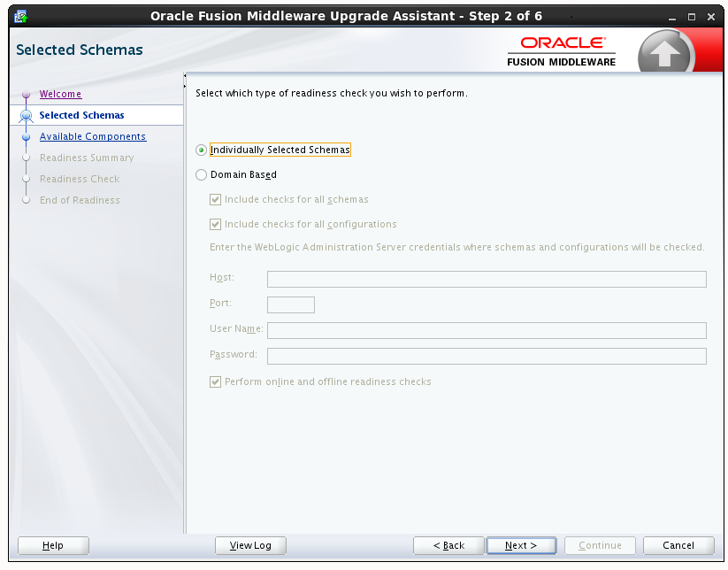
Task: Select Individually Selected Schemas radio button
Action: click(201, 150)
